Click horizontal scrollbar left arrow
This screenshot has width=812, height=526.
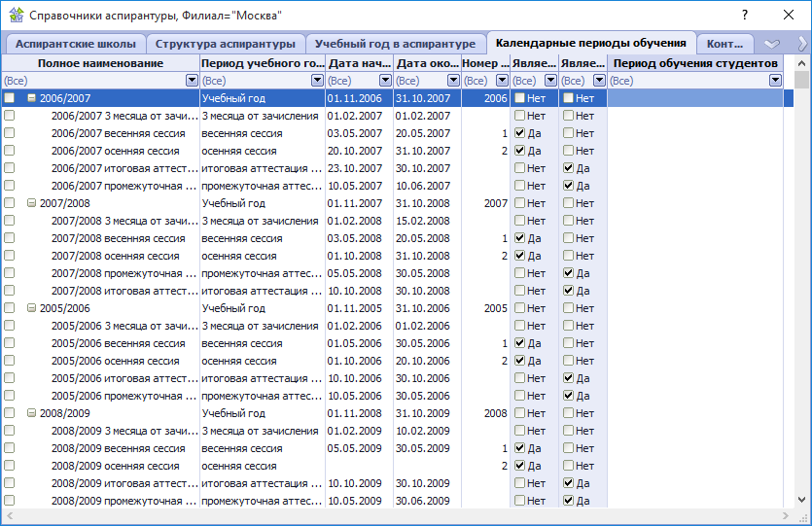[10, 515]
